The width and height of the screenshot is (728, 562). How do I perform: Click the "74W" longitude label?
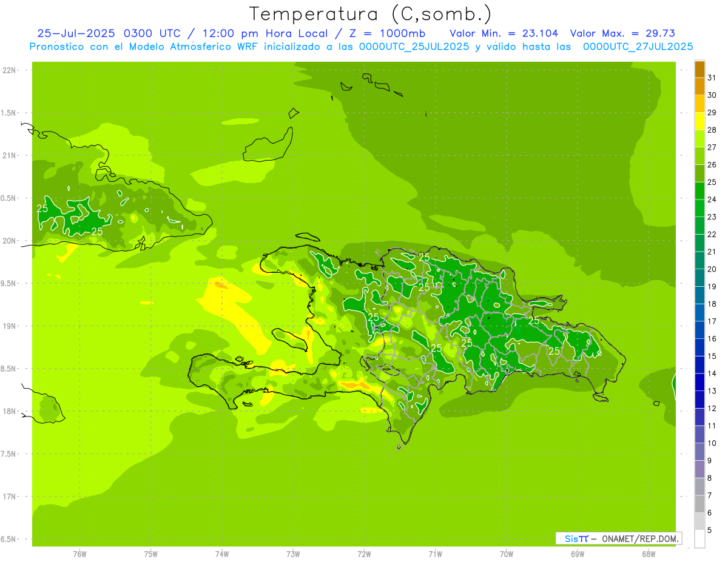point(221,554)
